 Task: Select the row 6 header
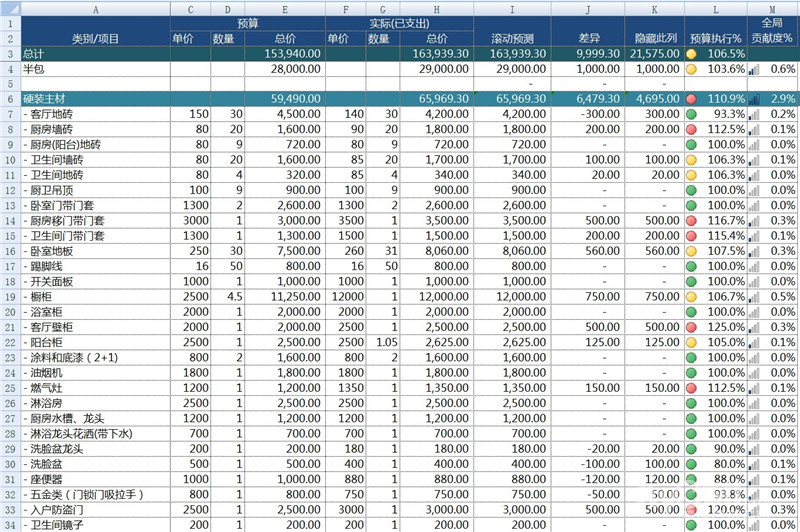(x=10, y=99)
